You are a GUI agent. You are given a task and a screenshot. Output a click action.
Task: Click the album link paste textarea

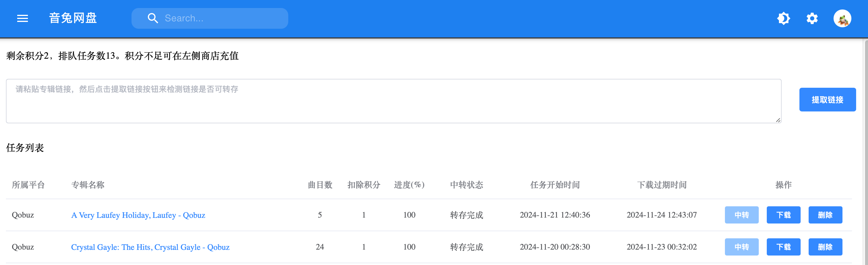394,101
